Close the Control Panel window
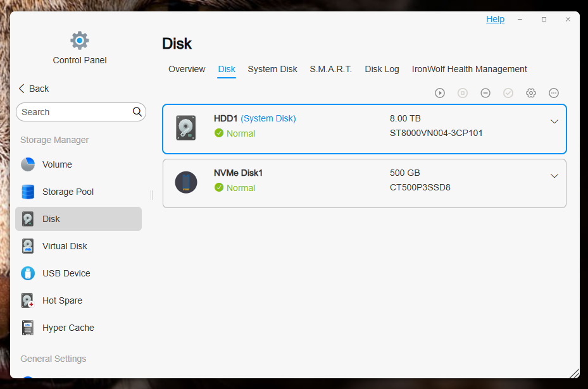This screenshot has height=389, width=588. pyautogui.click(x=568, y=19)
